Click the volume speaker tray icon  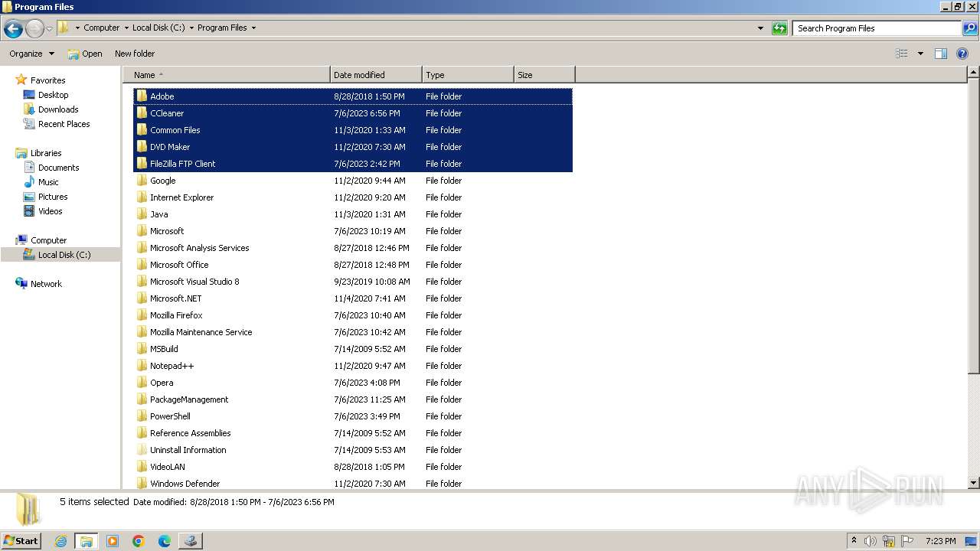[871, 541]
